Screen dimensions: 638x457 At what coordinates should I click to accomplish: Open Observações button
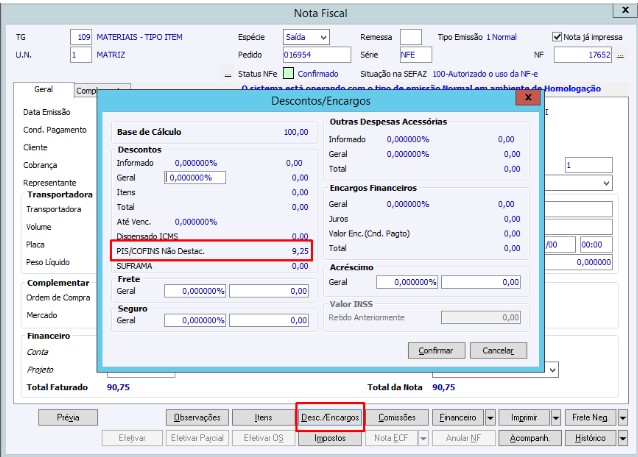pos(197,418)
